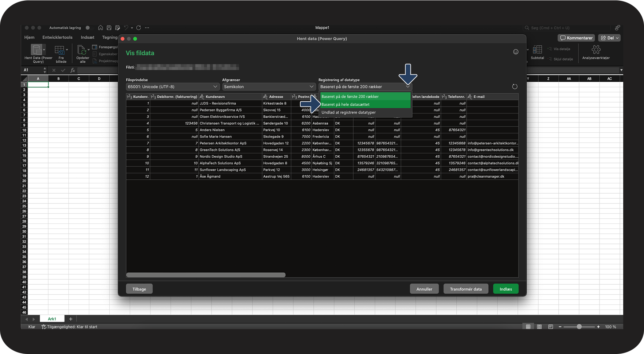
Task: Click the circular refresh preview icon
Action: (514, 87)
